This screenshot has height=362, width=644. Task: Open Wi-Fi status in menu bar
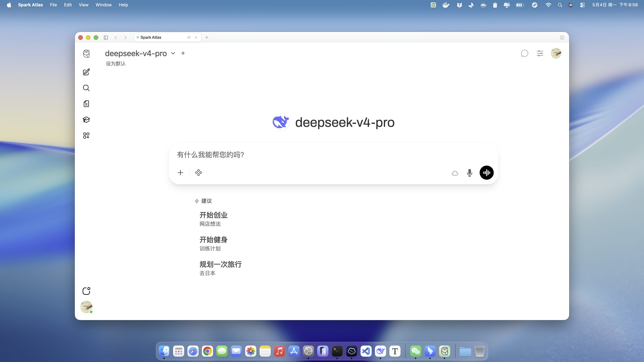coord(548,5)
